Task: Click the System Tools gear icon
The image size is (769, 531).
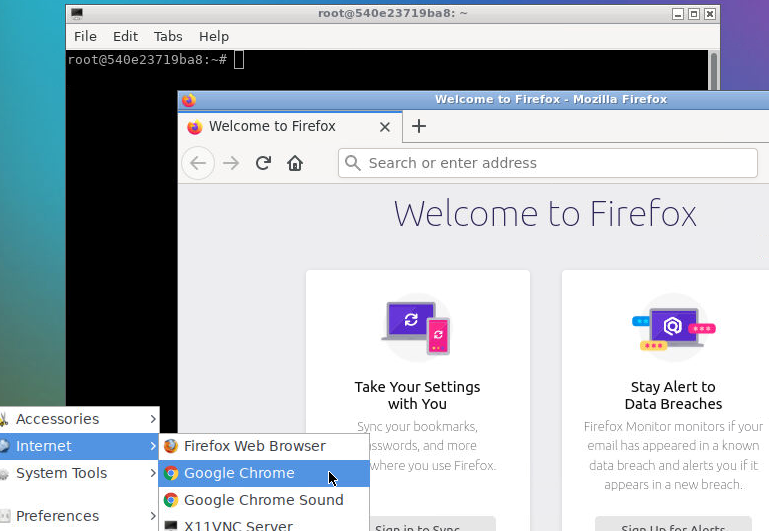Action: [x=4, y=474]
